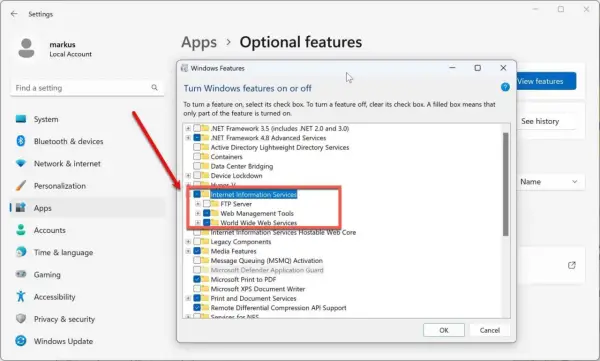Click the Settings back arrow icon
Image resolution: width=600 pixels, height=361 pixels.
pyautogui.click(x=14, y=14)
